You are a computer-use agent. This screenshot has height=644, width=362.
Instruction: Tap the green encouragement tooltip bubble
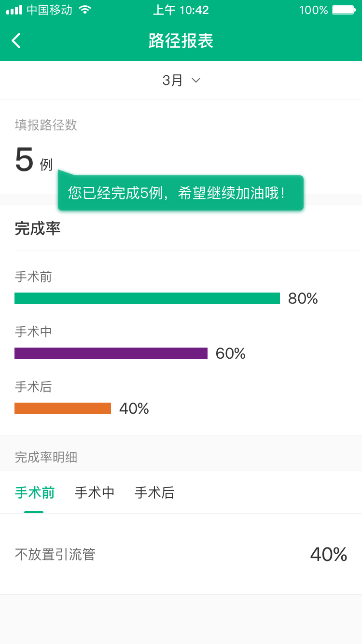pyautogui.click(x=181, y=193)
